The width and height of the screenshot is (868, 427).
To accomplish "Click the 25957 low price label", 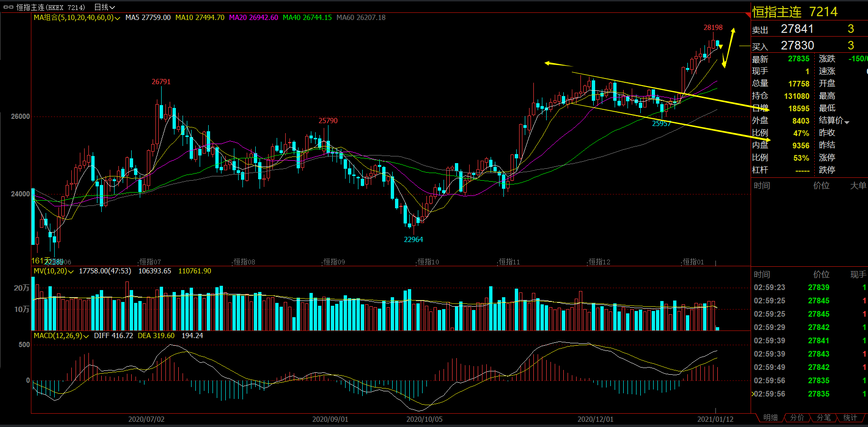I will [661, 124].
